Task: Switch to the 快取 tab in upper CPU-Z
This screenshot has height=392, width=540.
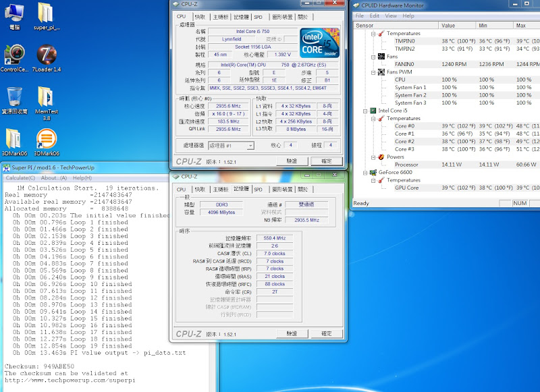Action: pos(200,17)
